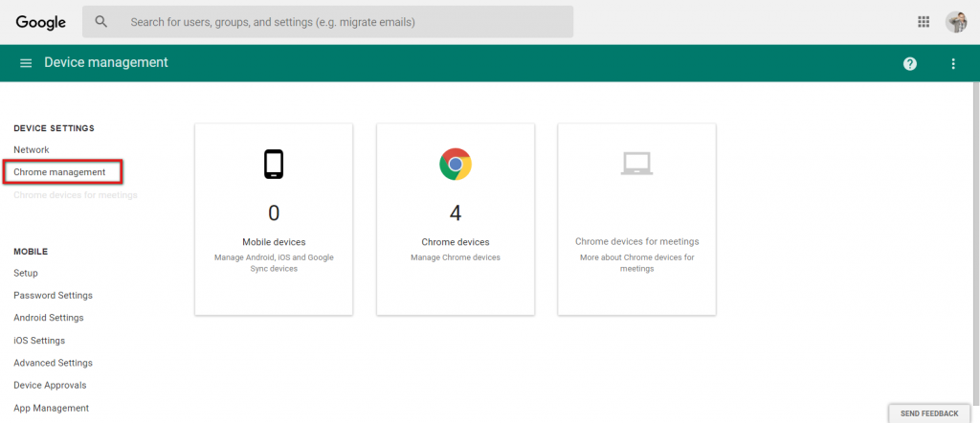Open Device Approvals
Screen dimensions: 980x423
[50, 386]
